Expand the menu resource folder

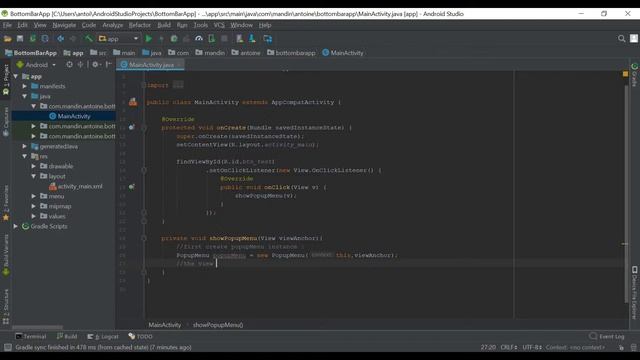(x=33, y=196)
